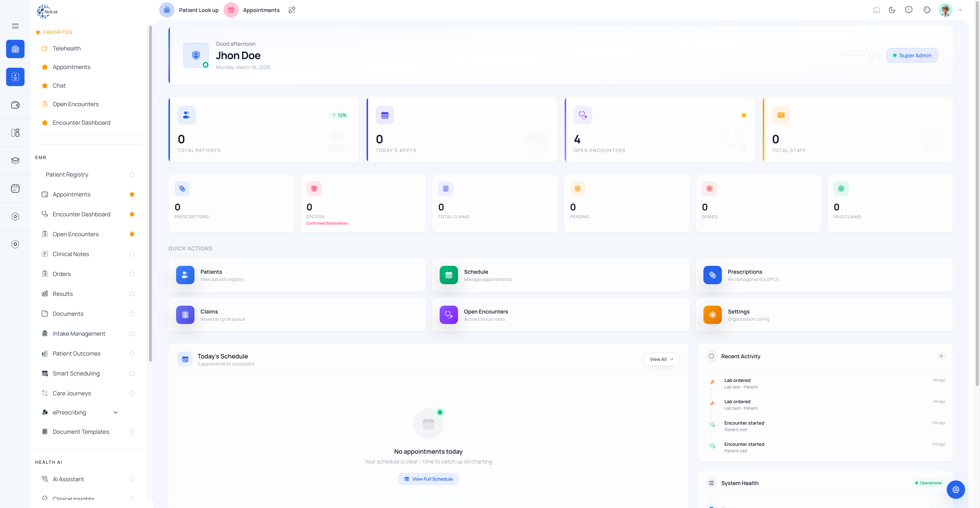Open the wallet icon in the sidebar rail
The image size is (980, 508).
[15, 105]
